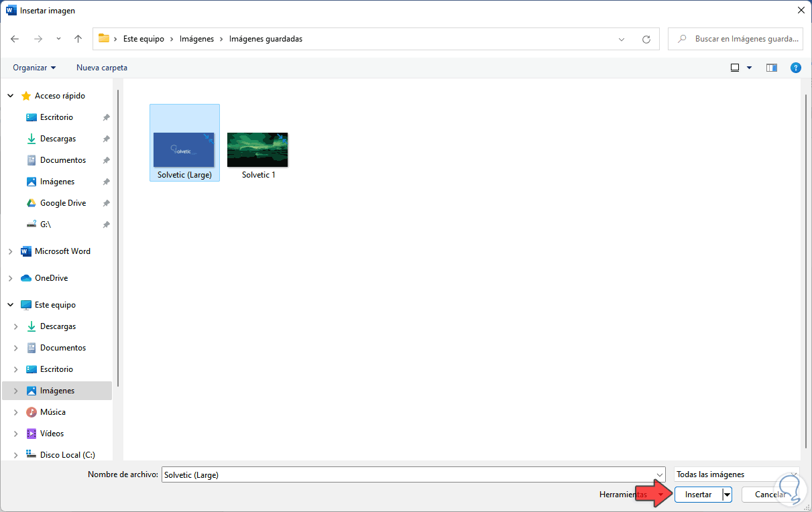This screenshot has width=812, height=512.
Task: Show the preview pane
Action: (x=772, y=68)
